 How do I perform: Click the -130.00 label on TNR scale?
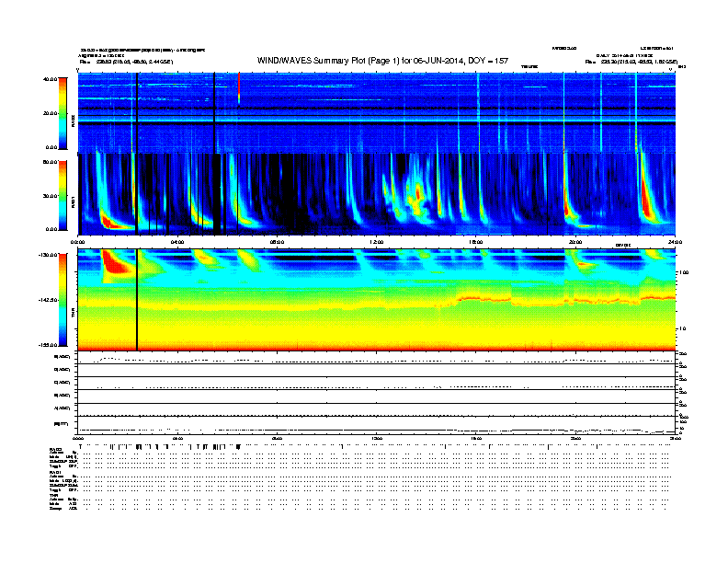tap(48, 255)
